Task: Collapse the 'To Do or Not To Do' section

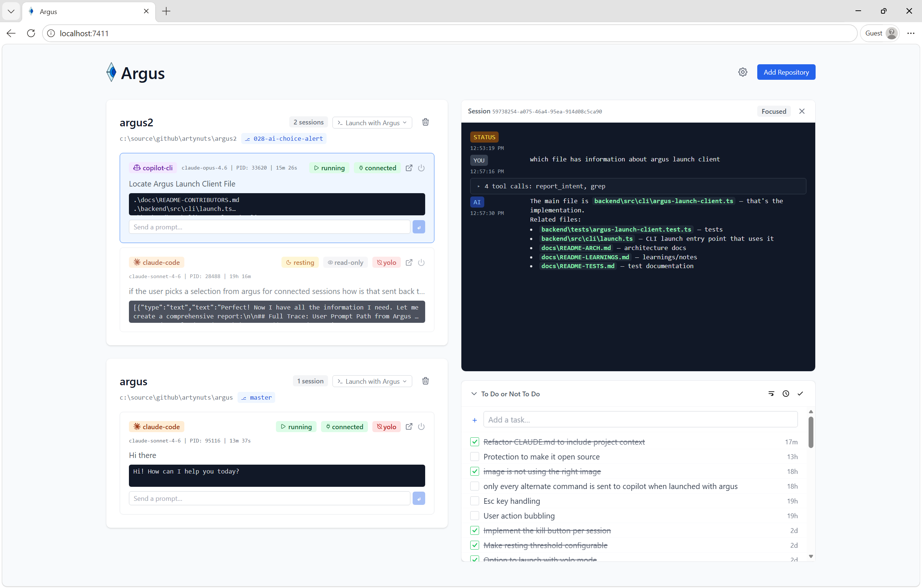Action: click(x=474, y=393)
